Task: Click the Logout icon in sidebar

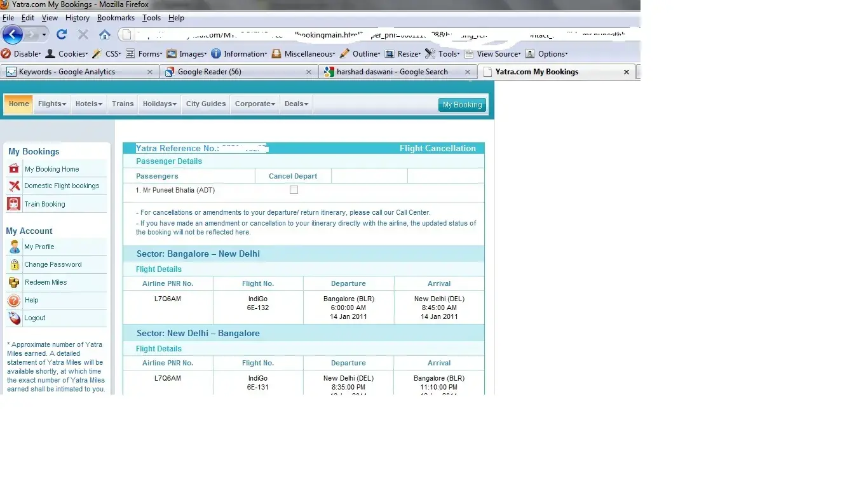Action: point(14,318)
